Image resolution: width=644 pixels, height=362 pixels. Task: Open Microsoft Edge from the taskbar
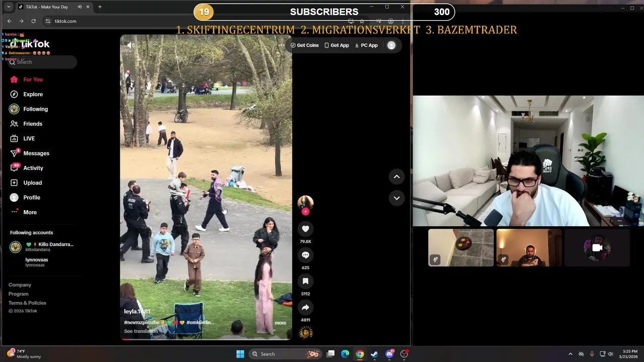[x=345, y=354]
